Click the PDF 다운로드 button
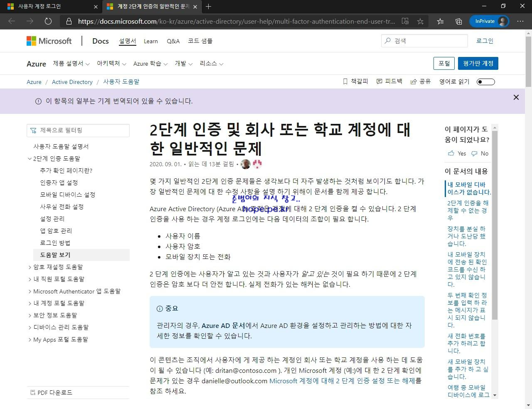532x409 pixels. (x=52, y=392)
